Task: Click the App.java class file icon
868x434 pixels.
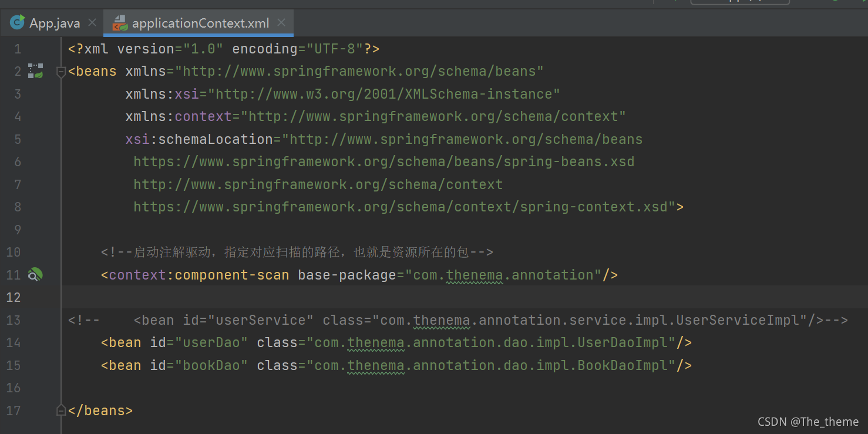Action: (18, 23)
